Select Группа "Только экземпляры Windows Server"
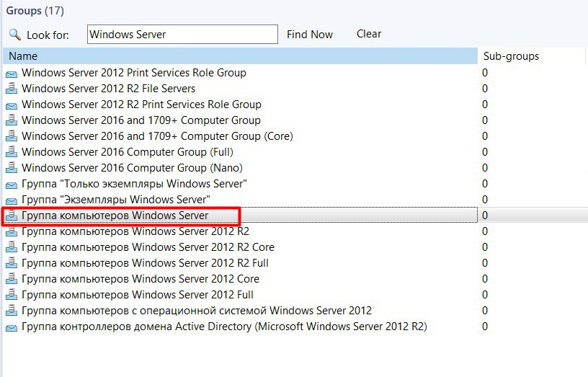 (x=134, y=184)
